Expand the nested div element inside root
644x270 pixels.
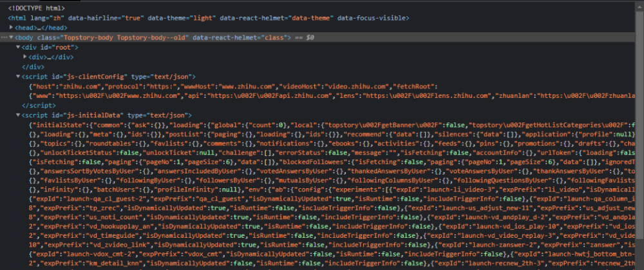click(x=25, y=57)
